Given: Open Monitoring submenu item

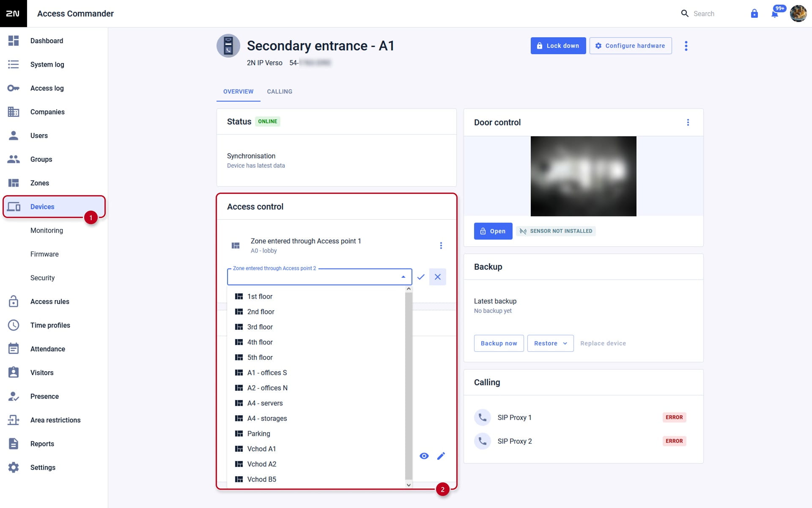Looking at the screenshot, I should [x=47, y=230].
